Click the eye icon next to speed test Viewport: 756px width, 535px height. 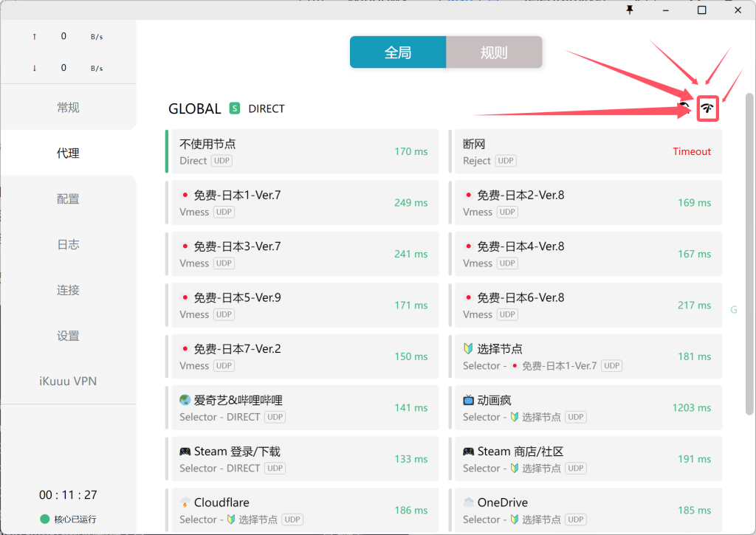click(685, 108)
